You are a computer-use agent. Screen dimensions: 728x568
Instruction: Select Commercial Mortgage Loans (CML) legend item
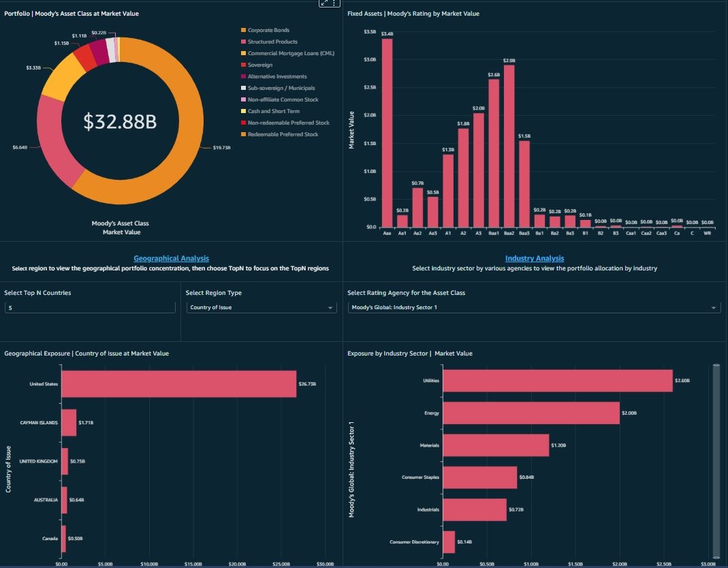[290, 54]
